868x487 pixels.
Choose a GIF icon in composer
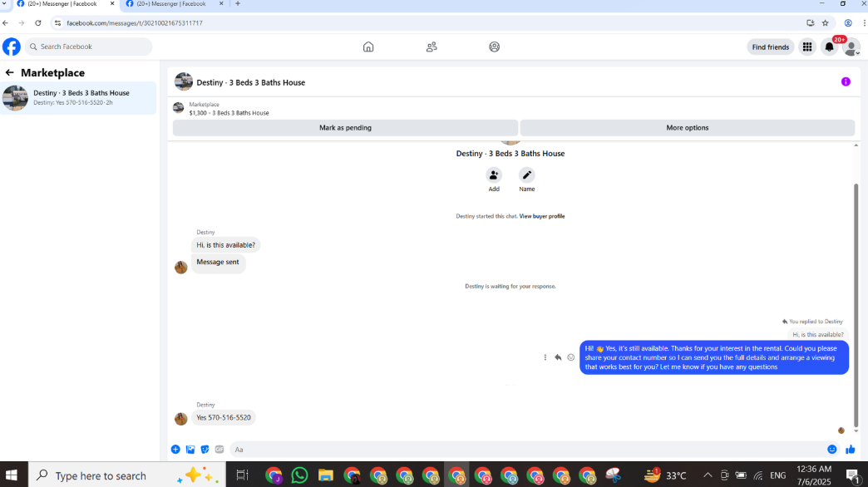(x=219, y=450)
